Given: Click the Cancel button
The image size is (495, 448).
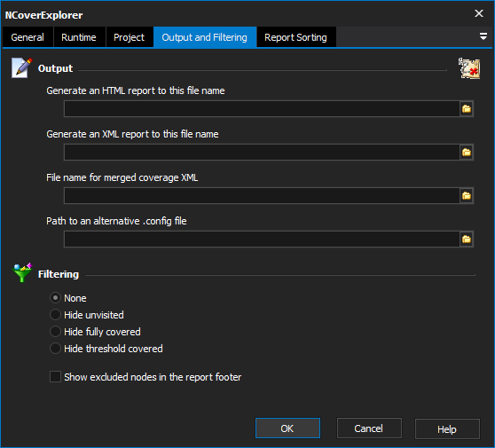Looking at the screenshot, I should 369,428.
